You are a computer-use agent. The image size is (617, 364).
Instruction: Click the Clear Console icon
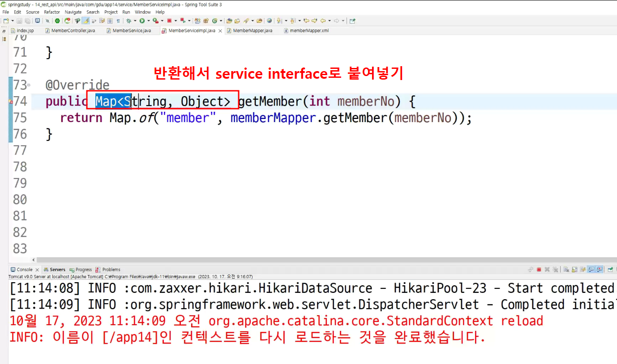pos(566,269)
